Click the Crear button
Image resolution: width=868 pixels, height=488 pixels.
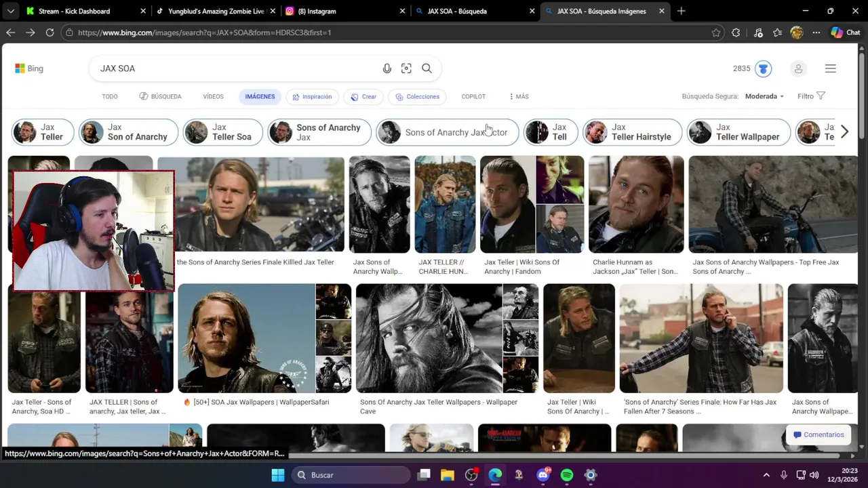(363, 96)
